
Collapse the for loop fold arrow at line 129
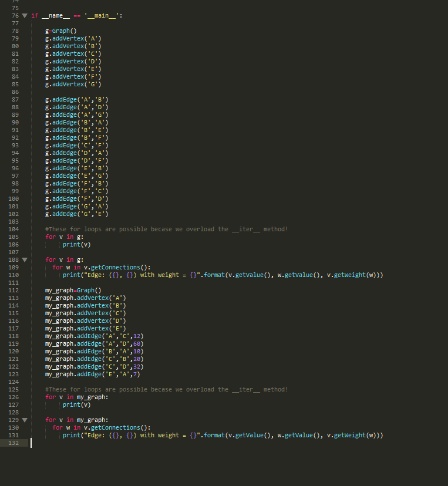coord(25,420)
